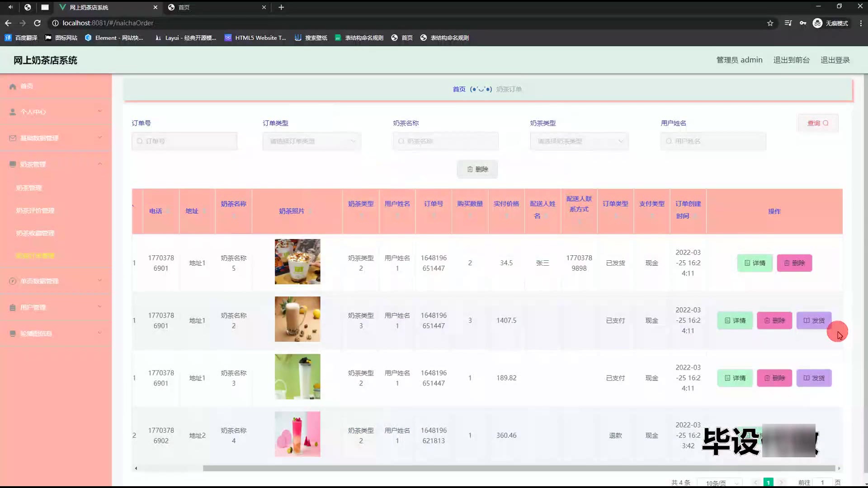
Task: Click page number 1 in pagination
Action: coord(768,483)
